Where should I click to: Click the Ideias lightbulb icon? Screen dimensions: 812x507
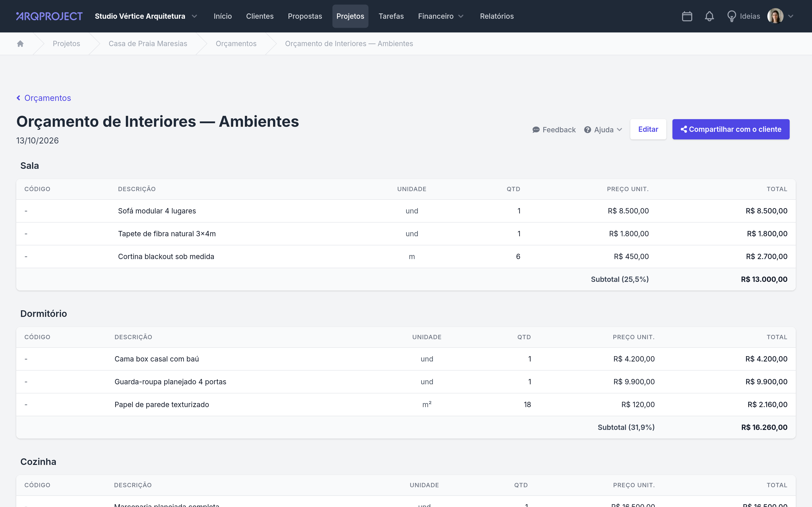(732, 16)
